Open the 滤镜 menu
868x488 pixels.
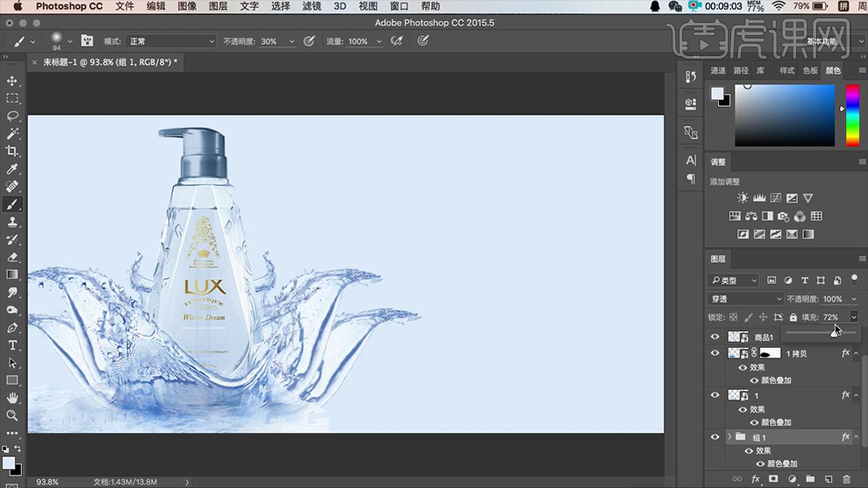[x=311, y=6]
